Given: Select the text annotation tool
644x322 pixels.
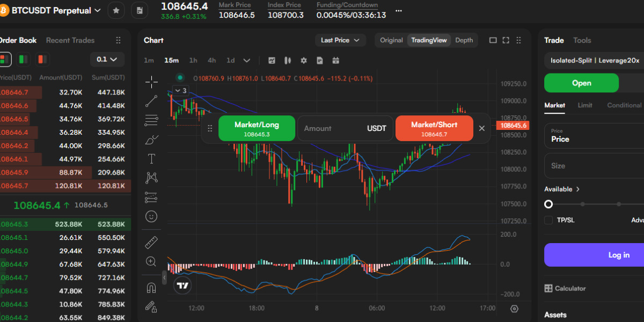Looking at the screenshot, I should point(151,158).
